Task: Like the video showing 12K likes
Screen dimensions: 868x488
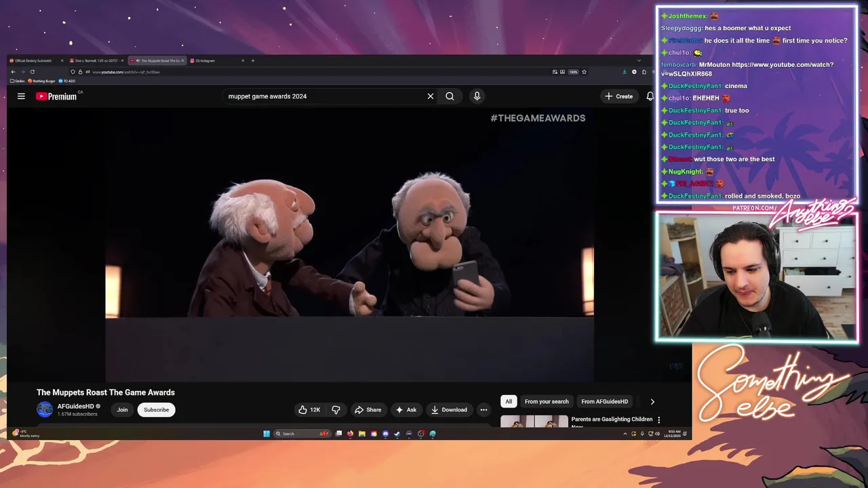Action: coord(309,409)
